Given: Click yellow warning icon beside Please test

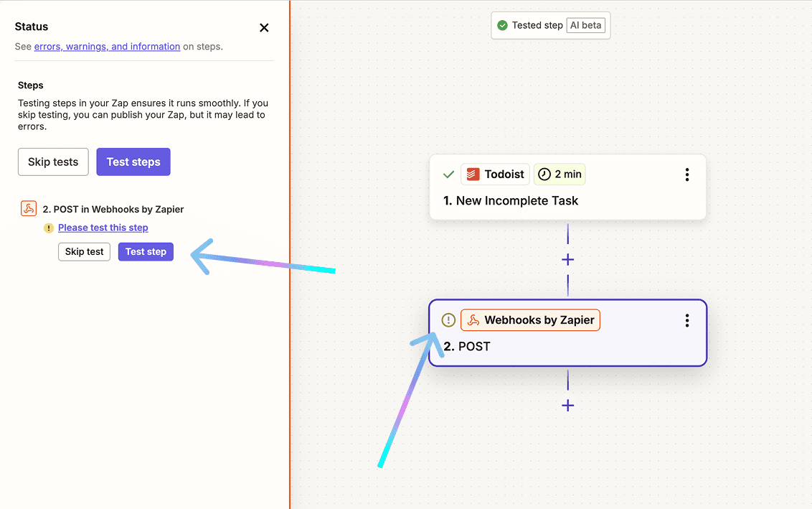Looking at the screenshot, I should click(49, 228).
